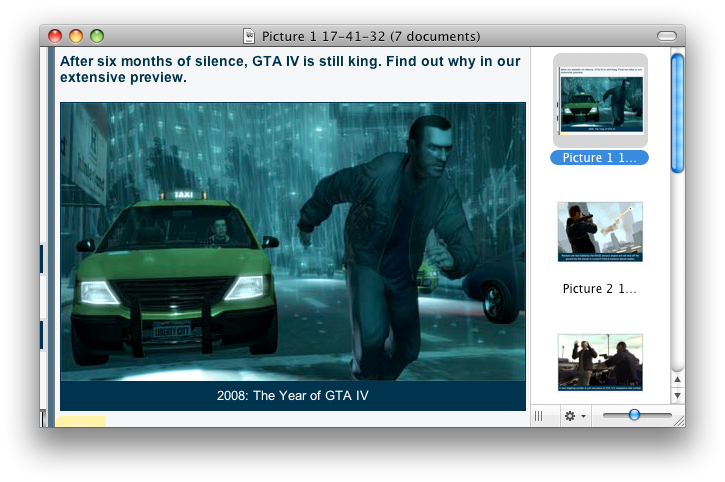Select the Picture 1 thumbnail in sidebar
The image size is (725, 482).
[600, 100]
